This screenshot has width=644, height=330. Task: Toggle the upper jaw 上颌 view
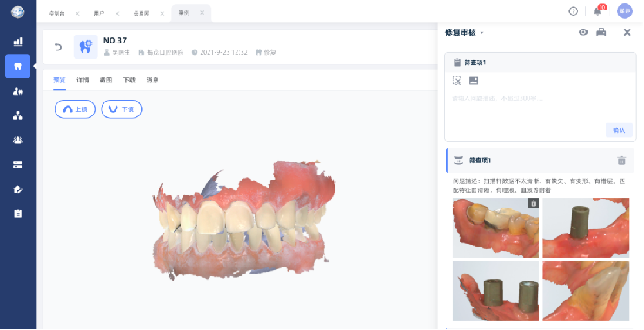[75, 109]
